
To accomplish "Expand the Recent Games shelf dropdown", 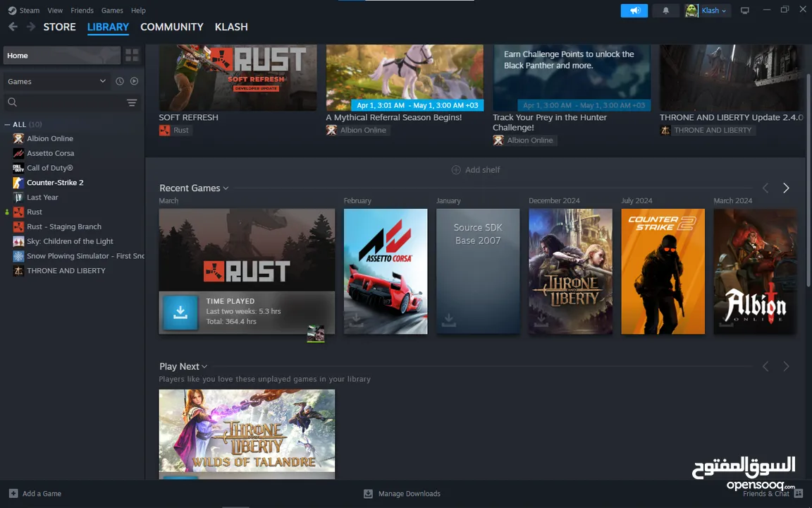I will [226, 188].
